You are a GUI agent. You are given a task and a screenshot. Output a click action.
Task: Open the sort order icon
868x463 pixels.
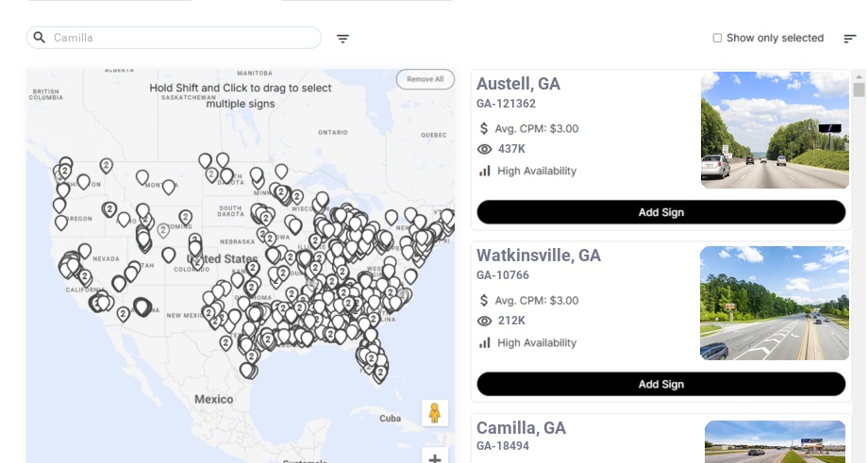pos(850,39)
